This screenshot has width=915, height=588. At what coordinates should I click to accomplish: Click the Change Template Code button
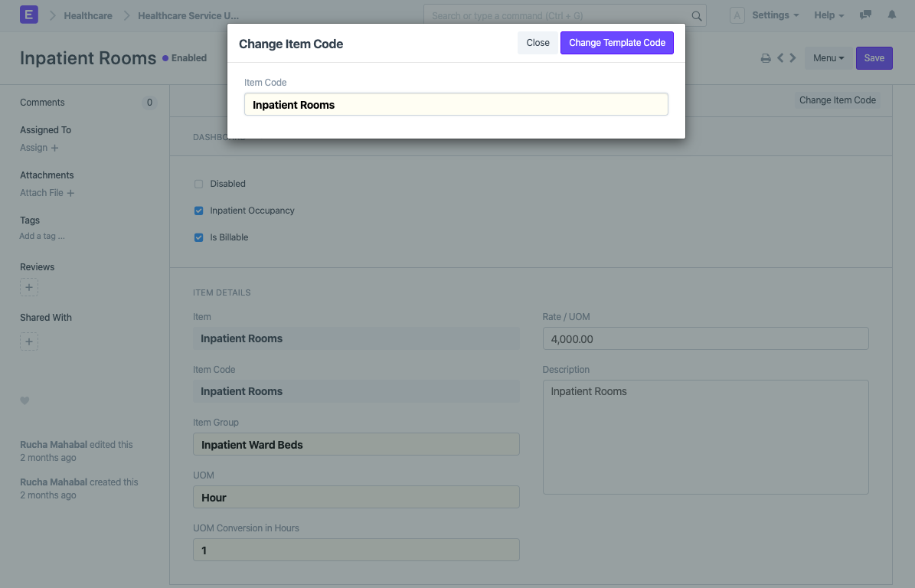click(616, 43)
